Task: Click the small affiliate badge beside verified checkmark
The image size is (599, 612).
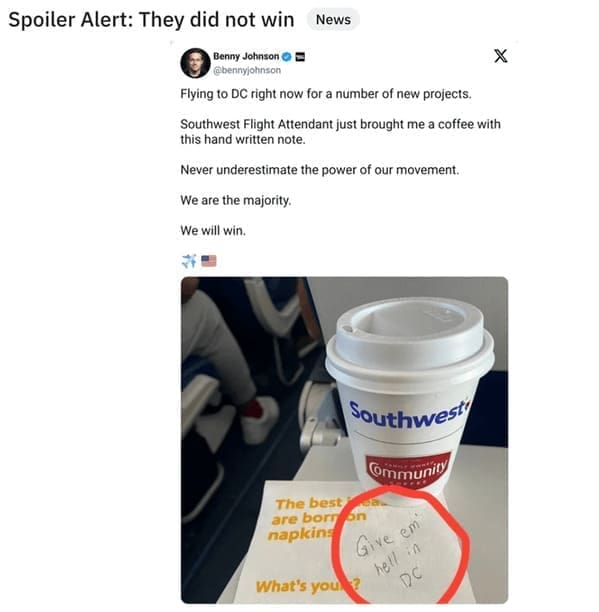Action: (x=300, y=57)
